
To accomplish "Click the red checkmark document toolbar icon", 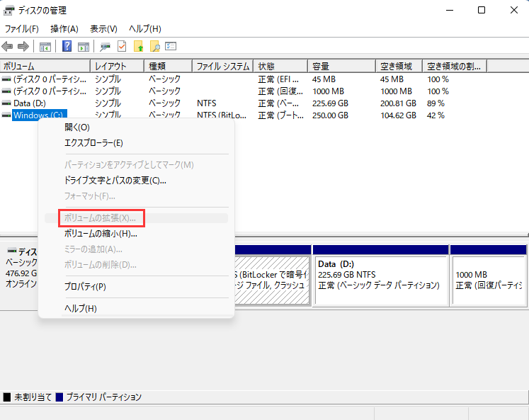I will pyautogui.click(x=122, y=47).
